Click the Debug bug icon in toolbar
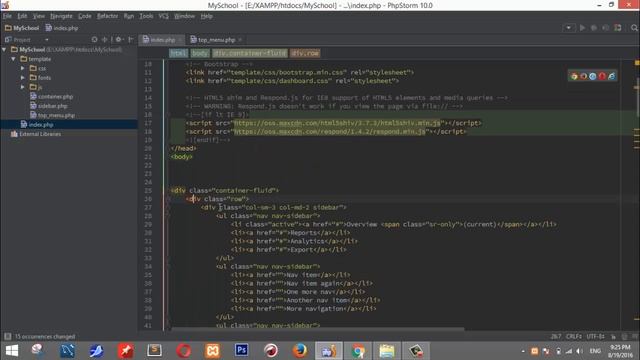This screenshot has width=640, height=360. click(x=594, y=28)
